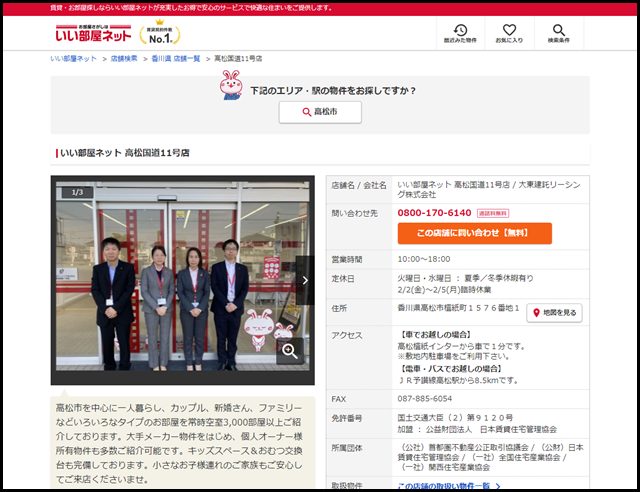The width and height of the screenshot is (640, 492).
Task: Advance to next store photo arrow
Action: [x=305, y=281]
